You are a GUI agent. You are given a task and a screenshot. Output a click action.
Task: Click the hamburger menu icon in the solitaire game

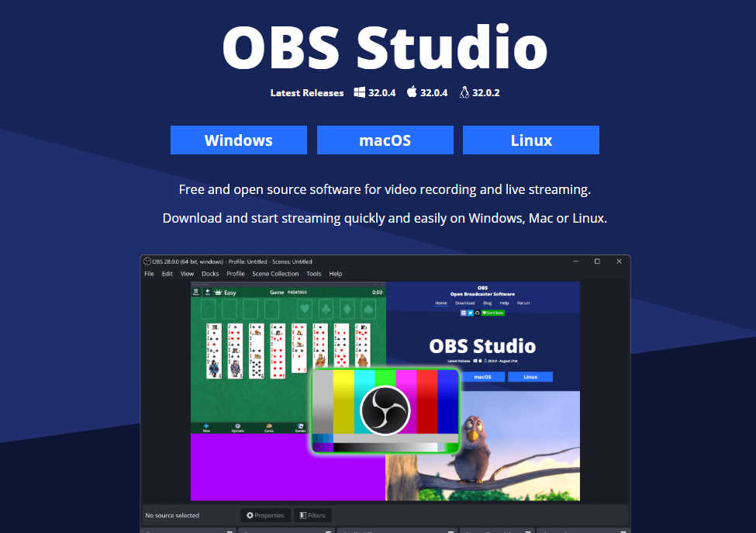(195, 292)
